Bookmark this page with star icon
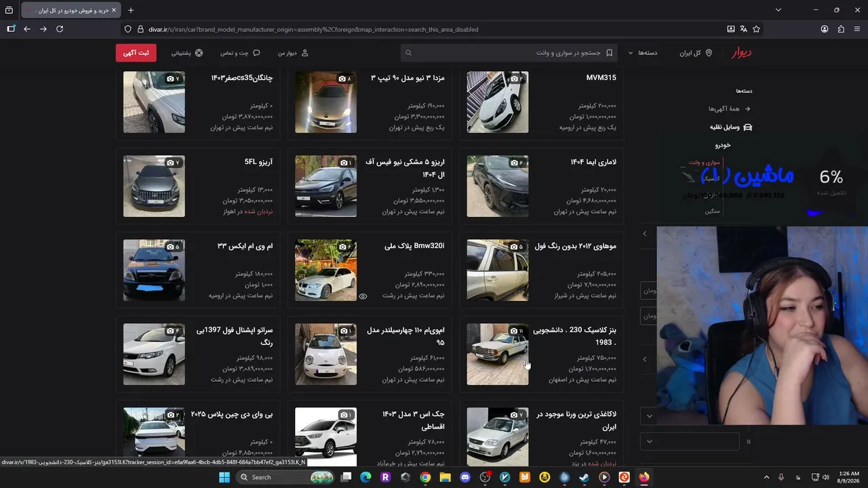Viewport: 868px width, 488px height. [756, 29]
